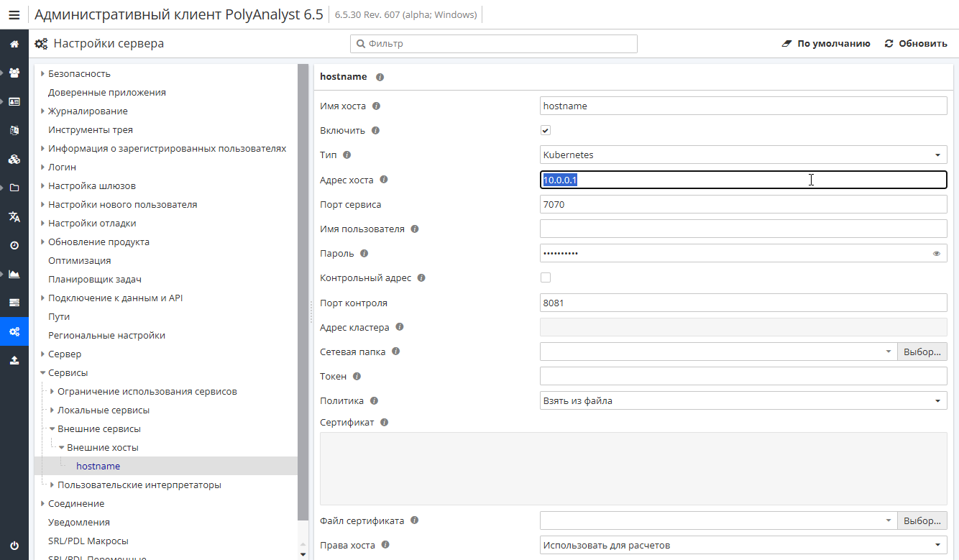Click the Токен input field
Screen dimensions: 959x560
pos(743,376)
